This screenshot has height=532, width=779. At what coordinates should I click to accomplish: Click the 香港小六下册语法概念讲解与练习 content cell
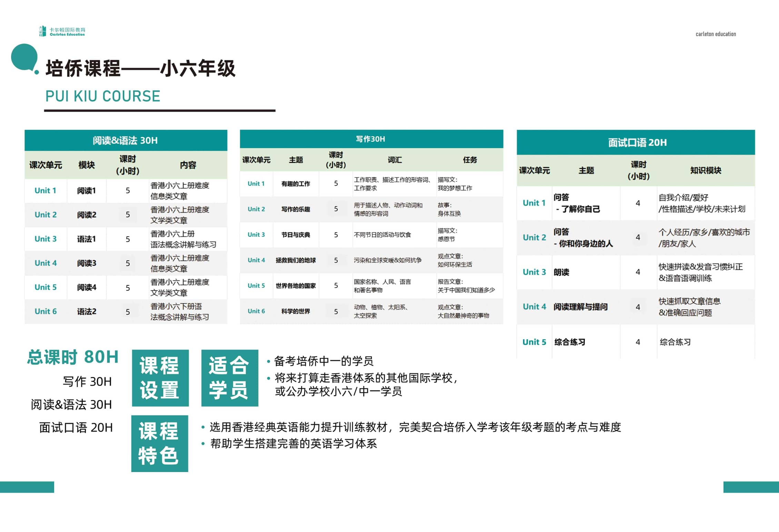pos(188,311)
